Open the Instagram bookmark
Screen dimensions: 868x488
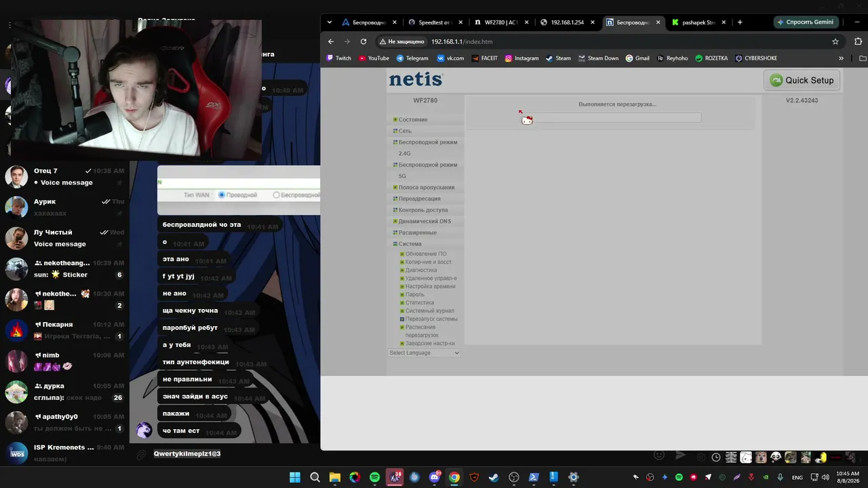pyautogui.click(x=521, y=58)
